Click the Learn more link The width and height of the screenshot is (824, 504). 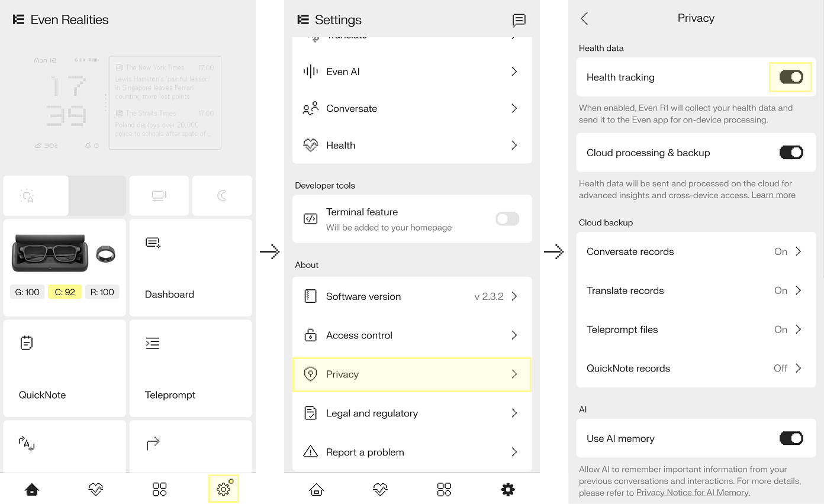773,195
